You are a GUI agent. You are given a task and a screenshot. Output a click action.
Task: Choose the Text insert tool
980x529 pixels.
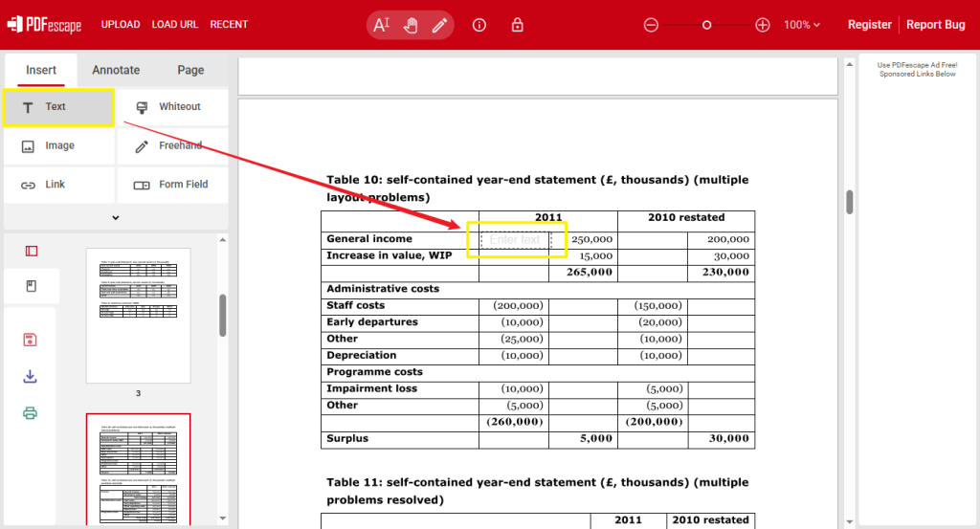pos(58,107)
